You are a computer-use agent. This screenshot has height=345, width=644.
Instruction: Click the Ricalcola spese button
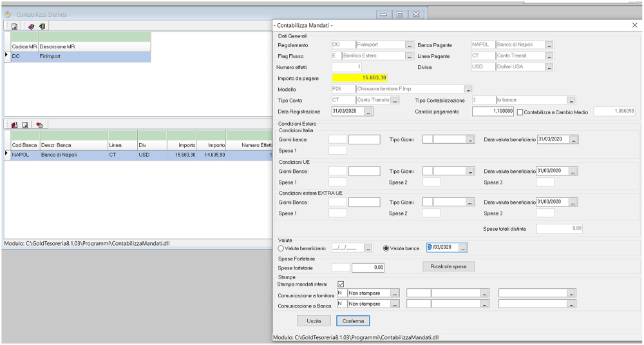448,266
